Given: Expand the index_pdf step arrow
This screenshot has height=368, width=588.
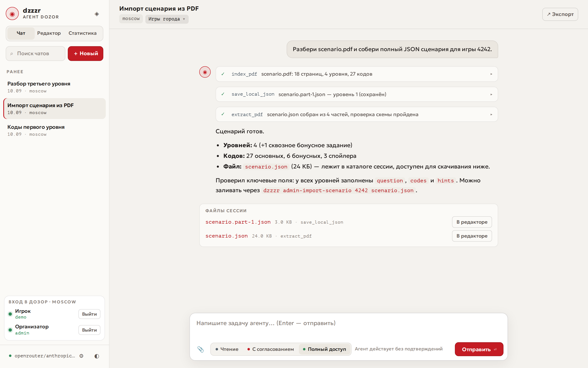Looking at the screenshot, I should coord(491,74).
